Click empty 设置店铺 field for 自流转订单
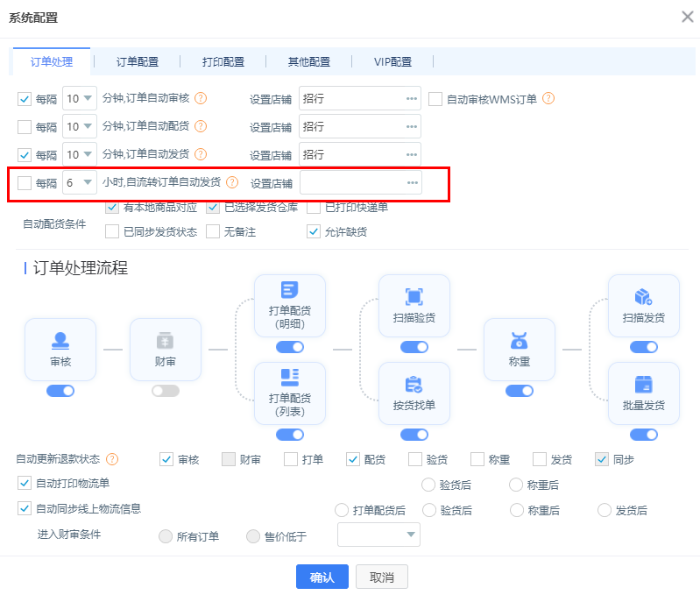Screen dimensions: 700x595 [361, 182]
